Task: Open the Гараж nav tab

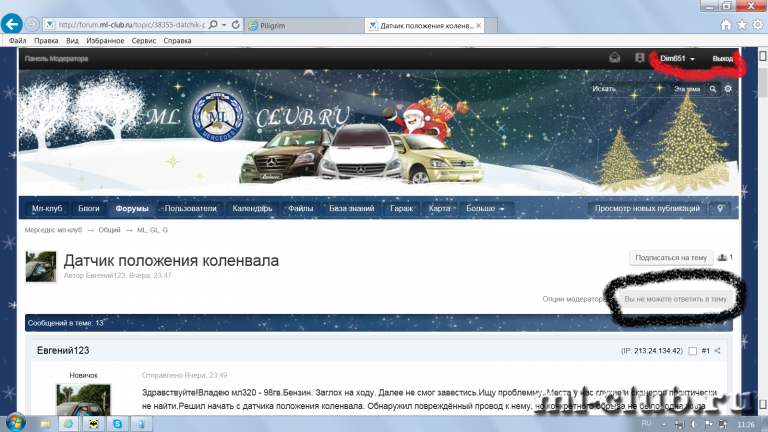Action: (402, 209)
